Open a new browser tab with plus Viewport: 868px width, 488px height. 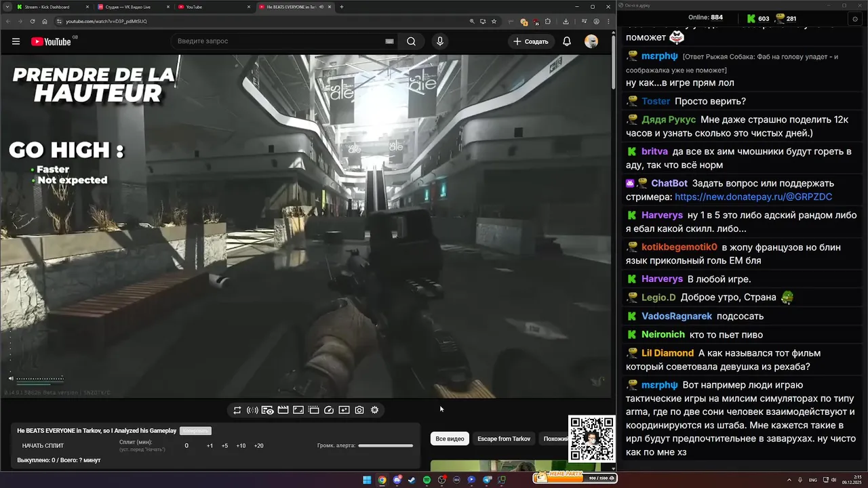[341, 7]
